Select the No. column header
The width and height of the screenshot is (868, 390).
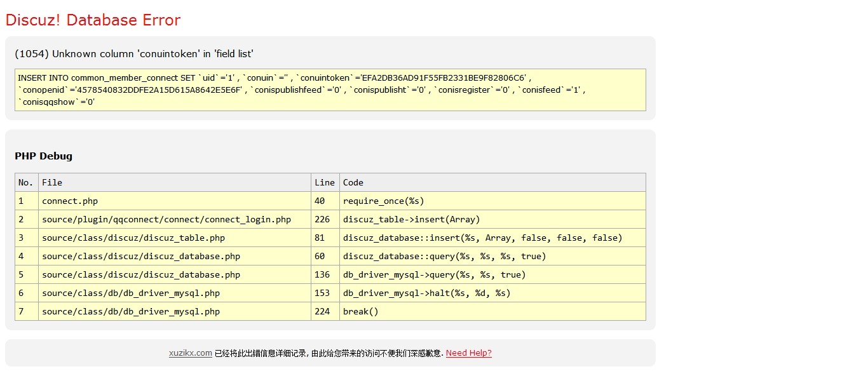pyautogui.click(x=25, y=182)
